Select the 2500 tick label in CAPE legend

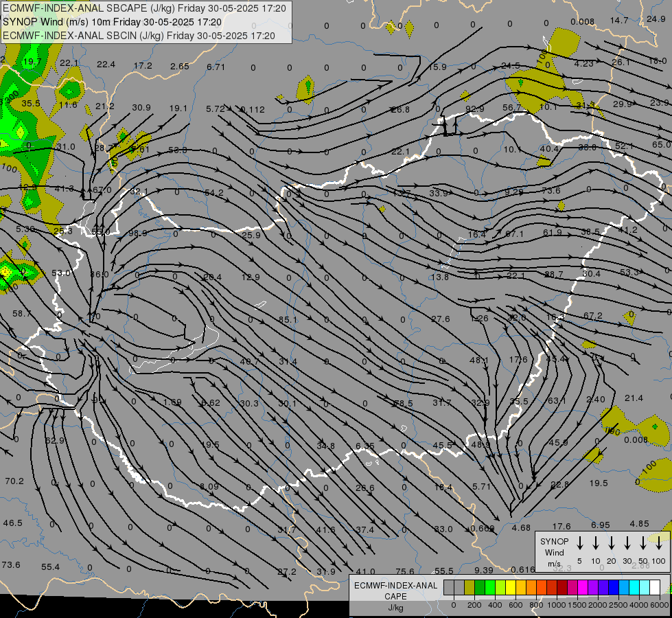tap(618, 605)
